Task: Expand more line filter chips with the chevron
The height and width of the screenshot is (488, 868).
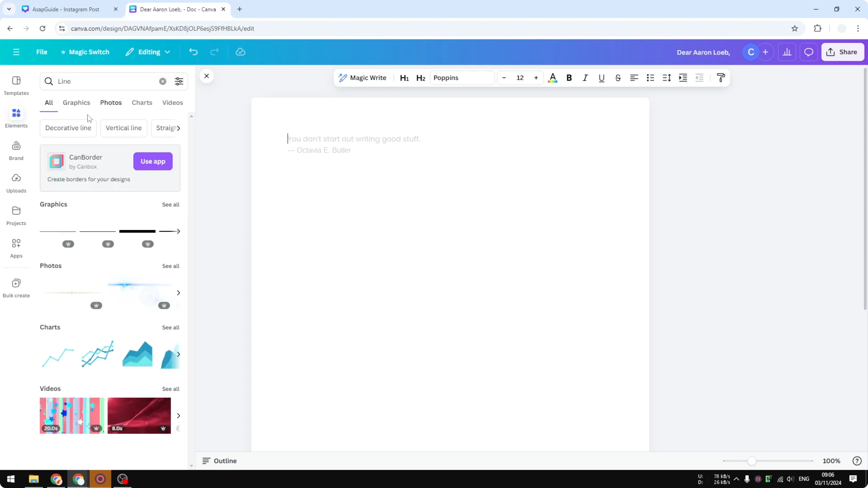Action: tap(179, 128)
